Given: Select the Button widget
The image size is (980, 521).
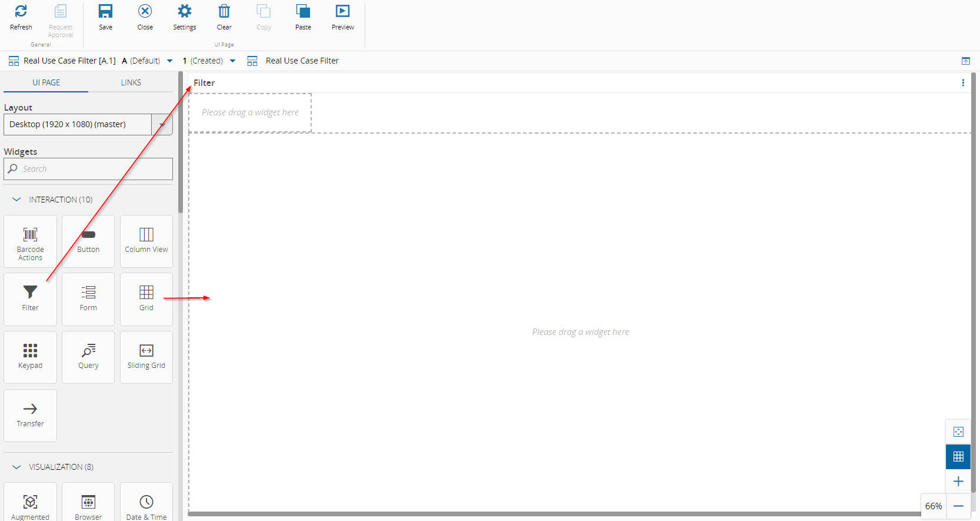Looking at the screenshot, I should tap(88, 241).
